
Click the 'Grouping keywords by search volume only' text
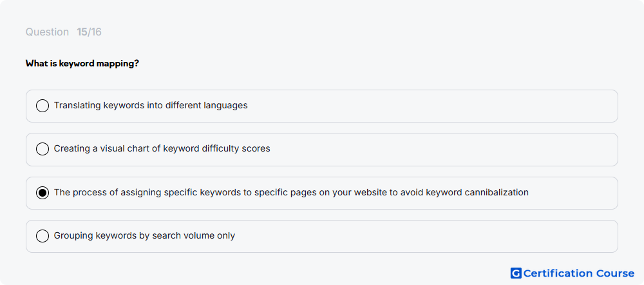pos(144,235)
